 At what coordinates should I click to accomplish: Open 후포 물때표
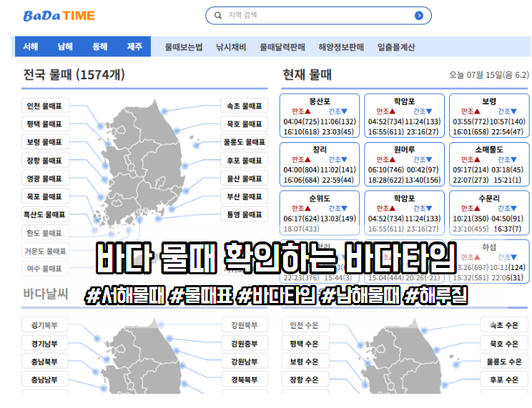(245, 161)
